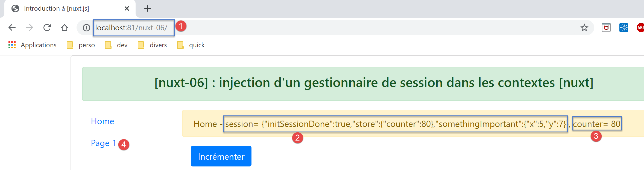Viewport: 644px width, 170px height.
Task: Bookmark this page with the star
Action: click(x=584, y=28)
